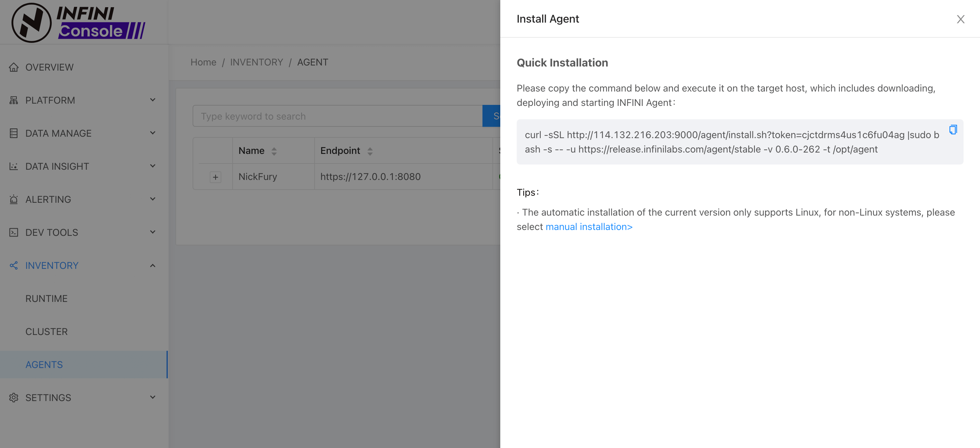
Task: Click the Platform sidebar icon
Action: tap(14, 100)
